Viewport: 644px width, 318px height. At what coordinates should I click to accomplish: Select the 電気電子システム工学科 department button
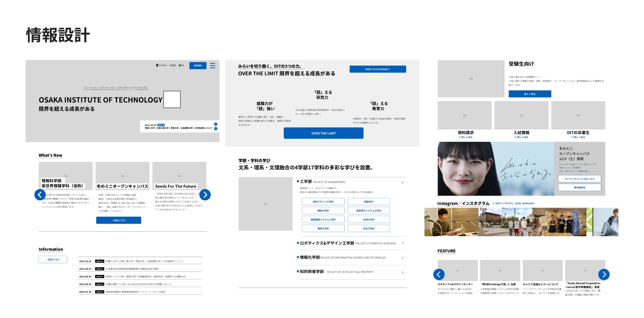click(368, 211)
